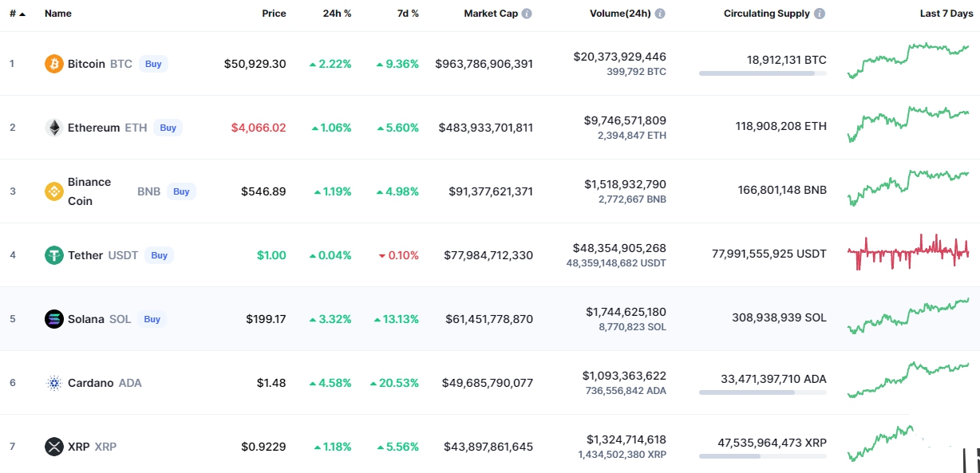Click XRP volume $1,324,714,618

click(x=626, y=439)
